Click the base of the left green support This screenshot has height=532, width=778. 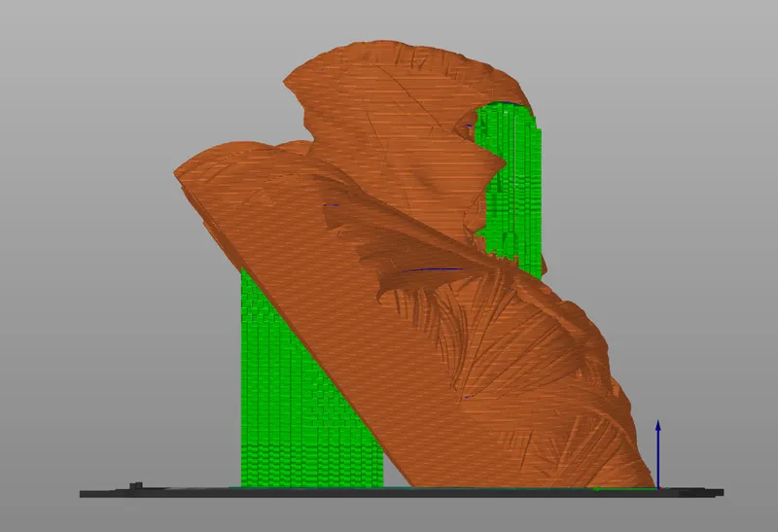[x=312, y=482]
